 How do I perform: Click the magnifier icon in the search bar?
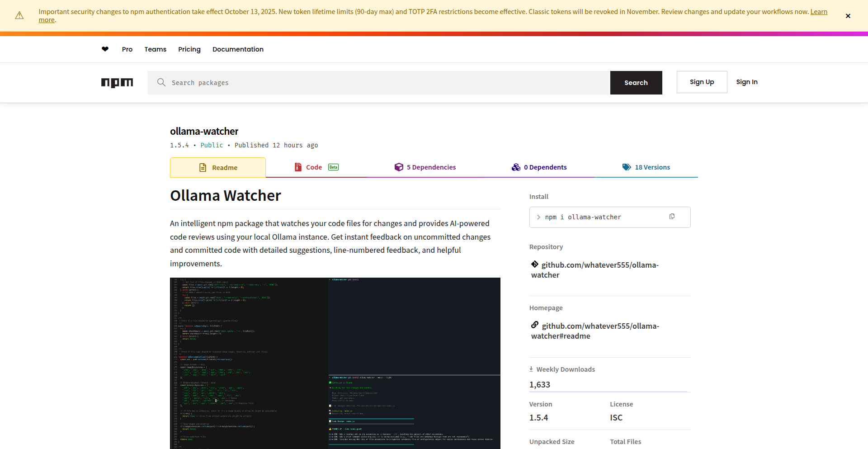(x=161, y=82)
